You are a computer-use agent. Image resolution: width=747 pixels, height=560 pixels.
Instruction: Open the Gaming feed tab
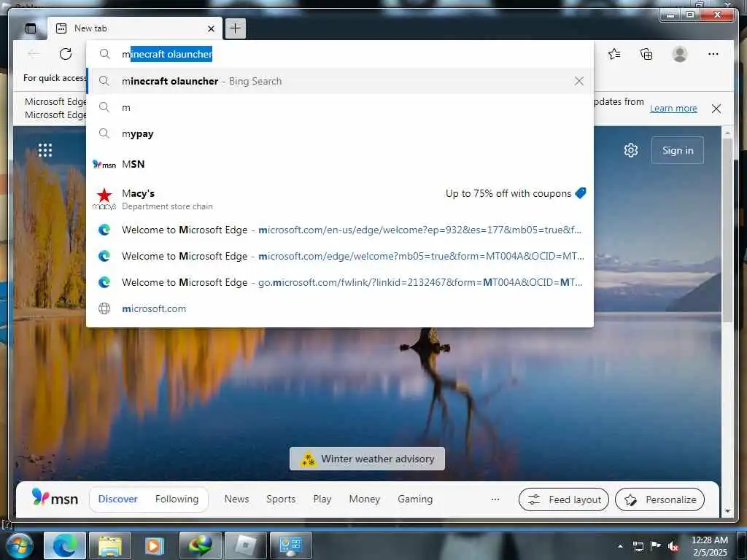click(x=415, y=499)
